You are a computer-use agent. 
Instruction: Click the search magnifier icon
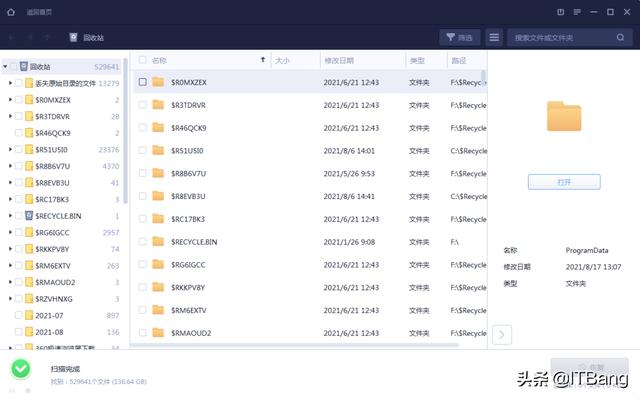click(x=620, y=38)
